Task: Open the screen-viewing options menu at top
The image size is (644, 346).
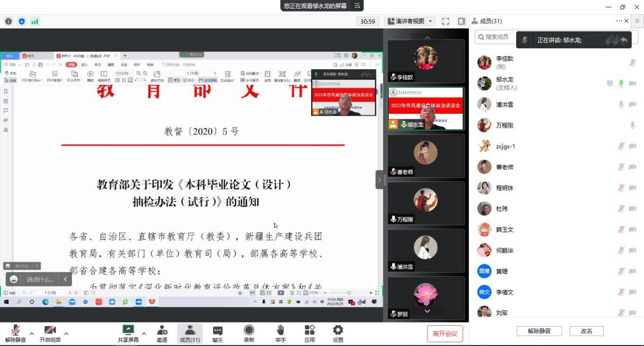Action: (x=357, y=6)
